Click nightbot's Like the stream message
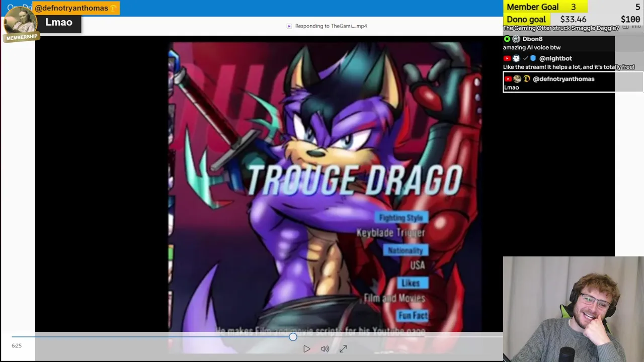The height and width of the screenshot is (362, 644). (569, 67)
